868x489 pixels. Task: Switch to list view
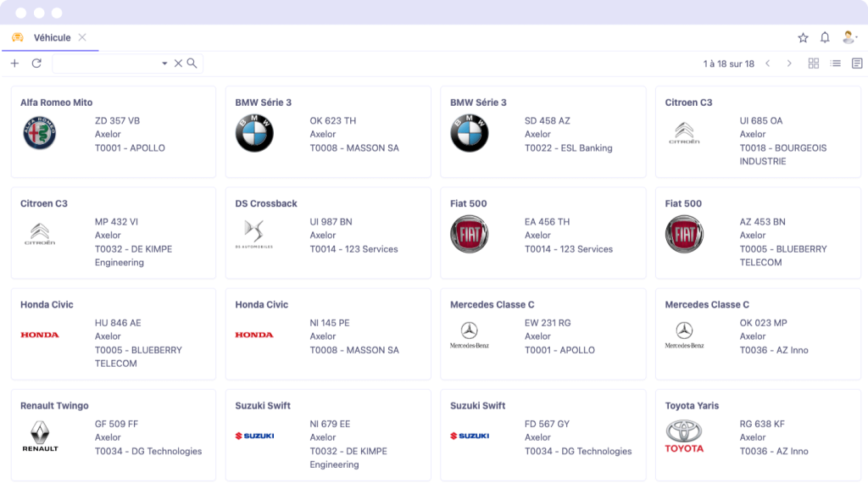click(835, 64)
